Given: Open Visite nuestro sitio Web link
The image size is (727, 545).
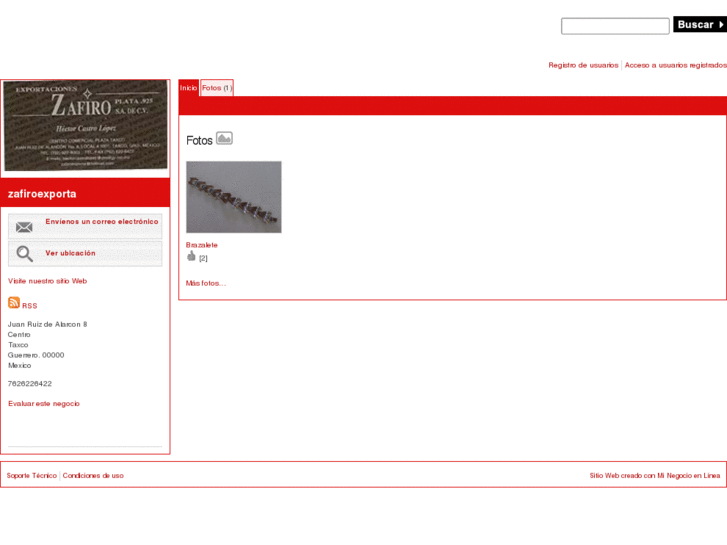Looking at the screenshot, I should click(47, 281).
